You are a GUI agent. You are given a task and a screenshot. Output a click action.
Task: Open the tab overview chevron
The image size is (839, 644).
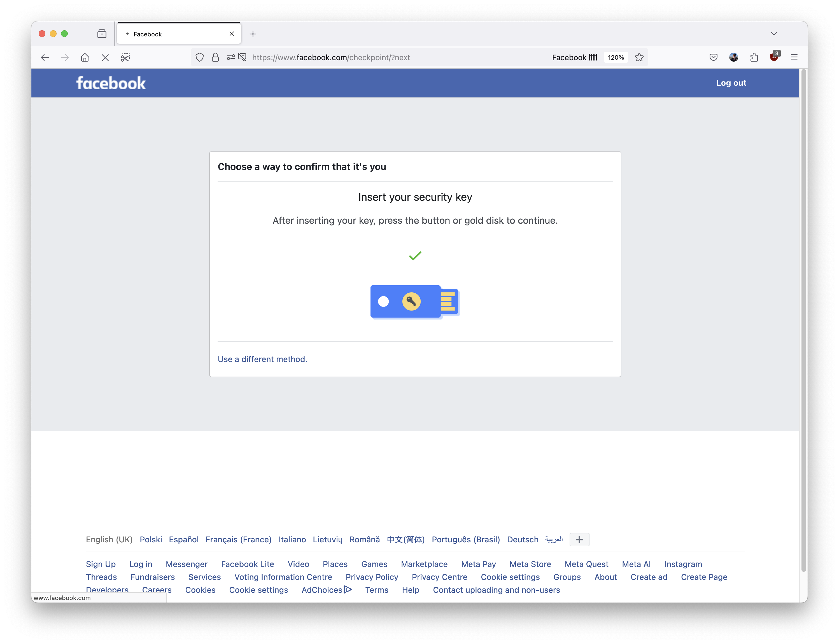click(774, 33)
